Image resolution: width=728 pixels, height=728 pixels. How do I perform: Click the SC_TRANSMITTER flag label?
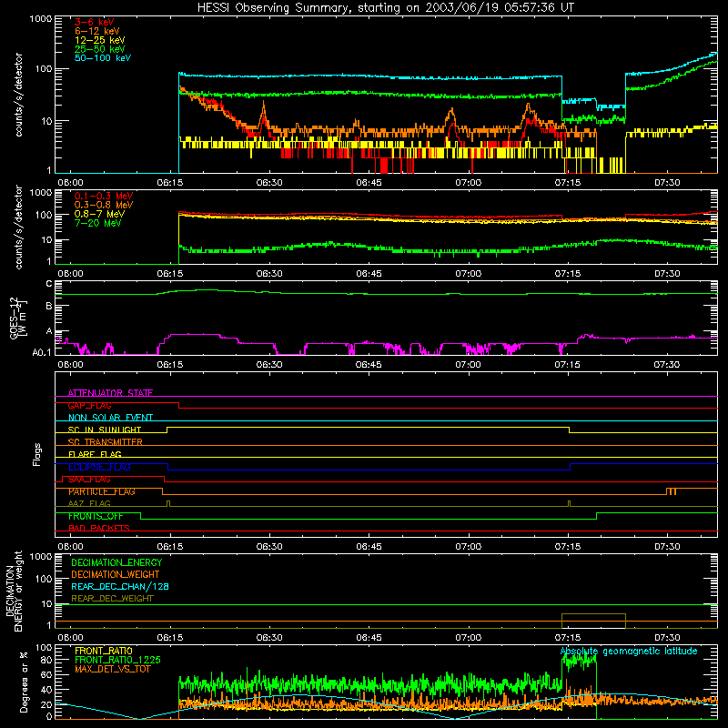(105, 442)
